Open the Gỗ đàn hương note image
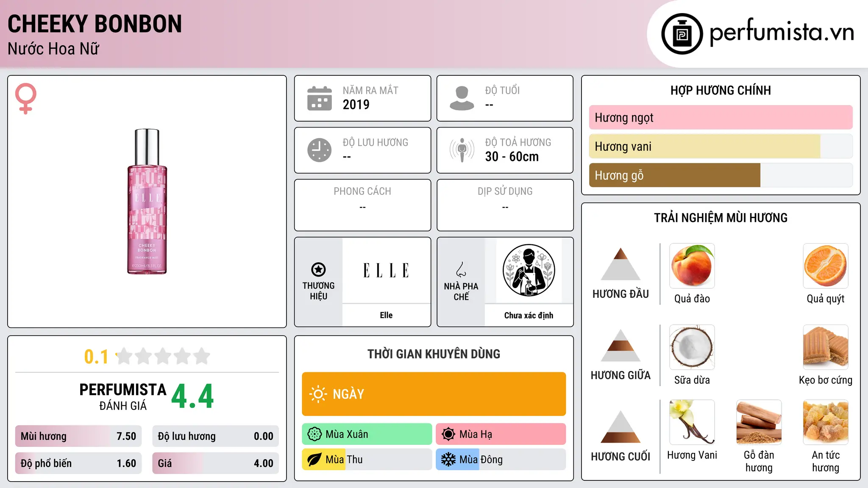 759,422
